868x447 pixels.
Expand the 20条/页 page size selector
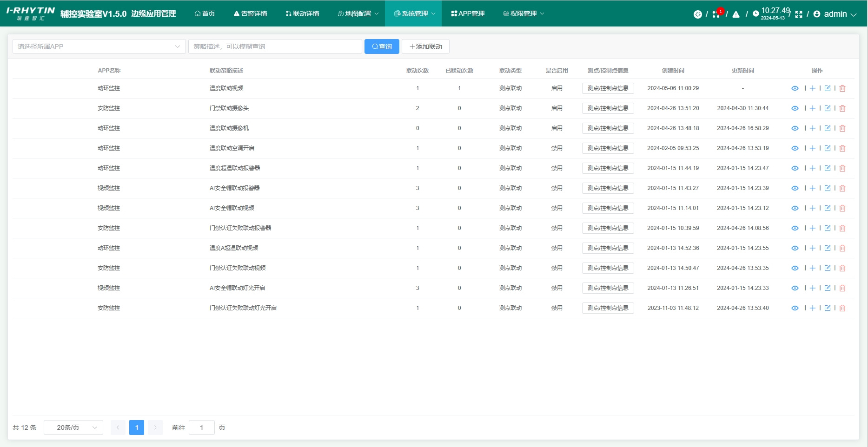pyautogui.click(x=73, y=427)
